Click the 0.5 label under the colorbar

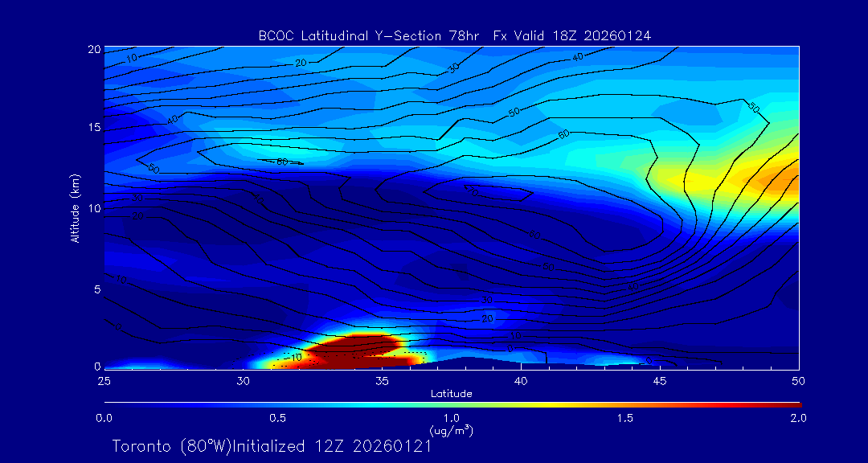point(277,418)
